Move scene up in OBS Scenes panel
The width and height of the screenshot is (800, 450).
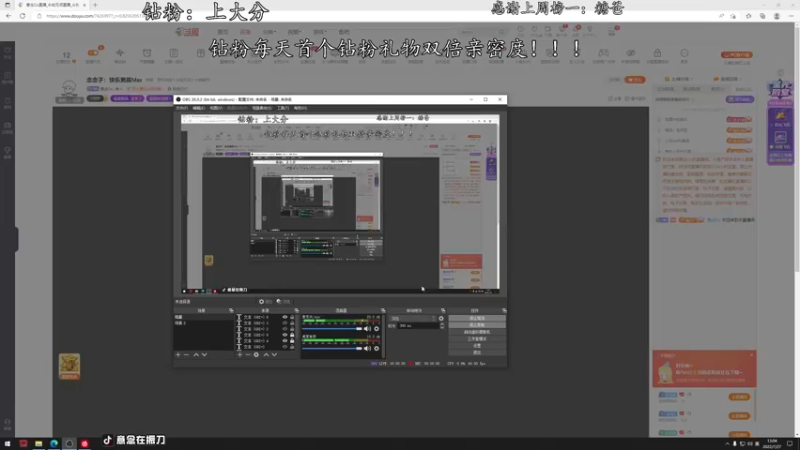[x=196, y=355]
